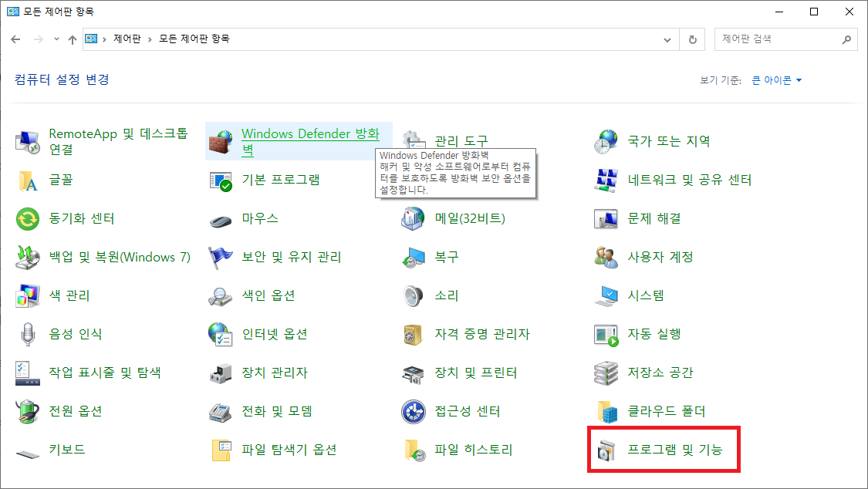Open the 복구 text link
Screen dimensions: 868x489
pyautogui.click(x=446, y=257)
